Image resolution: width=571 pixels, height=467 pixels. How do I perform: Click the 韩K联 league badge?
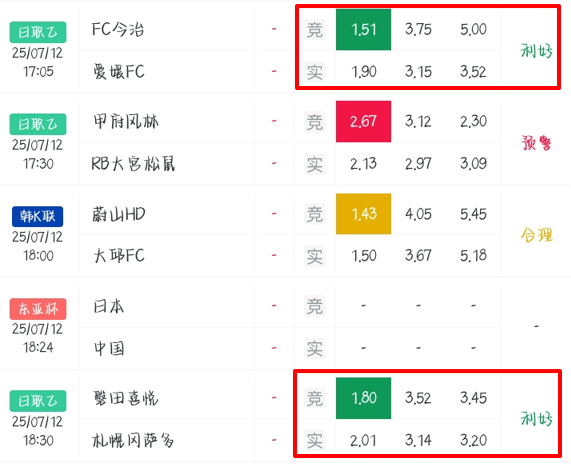tap(38, 216)
